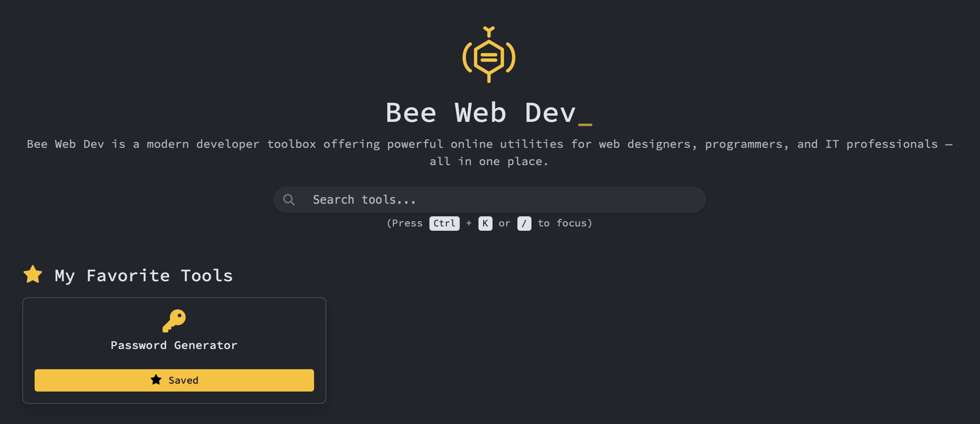Viewport: 980px width, 424px height.
Task: Click the yellow key icon on the Password Generator card
Action: pyautogui.click(x=175, y=321)
